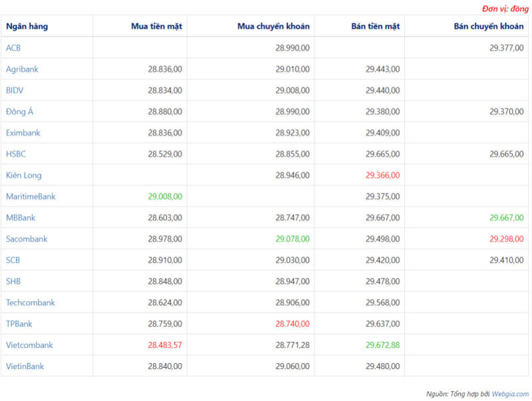Click the TPBank link
This screenshot has width=532, height=401.
[19, 324]
